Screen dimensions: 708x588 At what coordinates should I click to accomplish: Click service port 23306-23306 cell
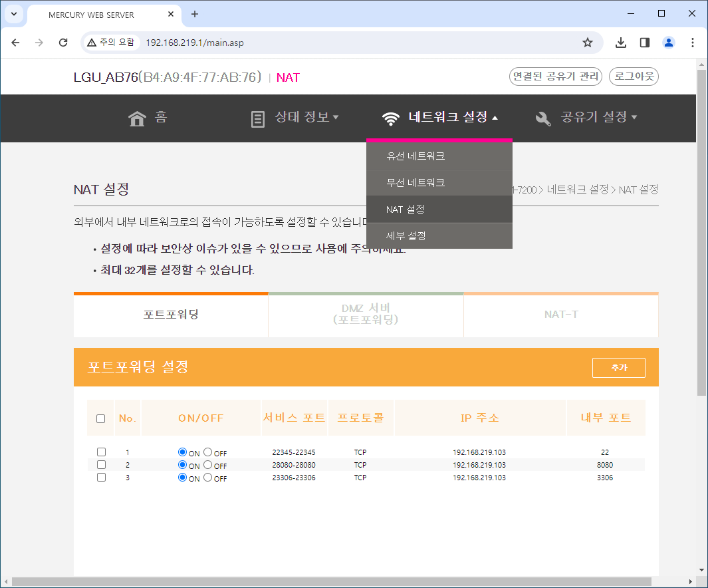tap(294, 478)
